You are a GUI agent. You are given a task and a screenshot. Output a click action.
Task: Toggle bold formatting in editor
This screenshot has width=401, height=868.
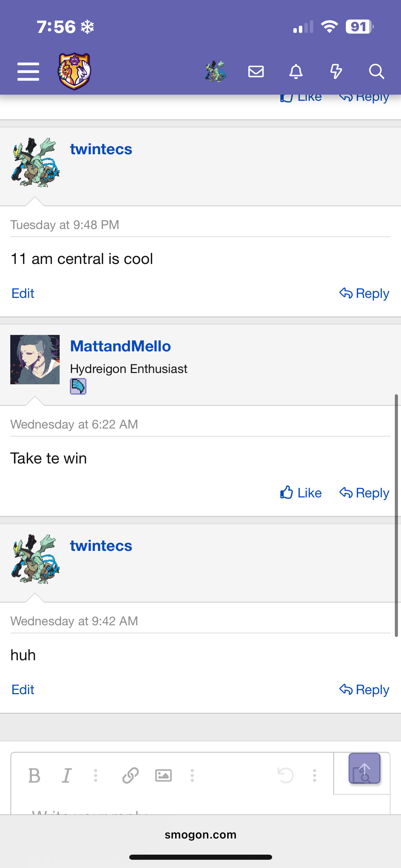tap(34, 775)
